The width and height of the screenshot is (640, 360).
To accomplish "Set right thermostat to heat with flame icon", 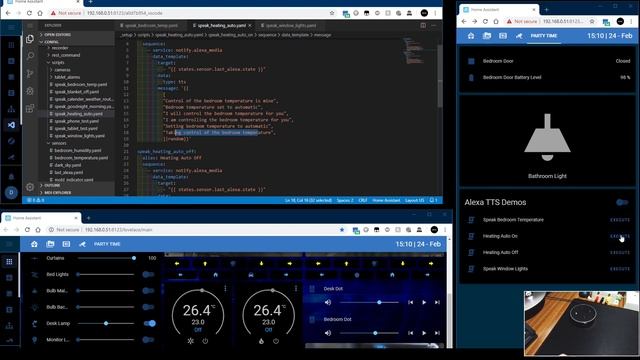I will click(x=261, y=341).
